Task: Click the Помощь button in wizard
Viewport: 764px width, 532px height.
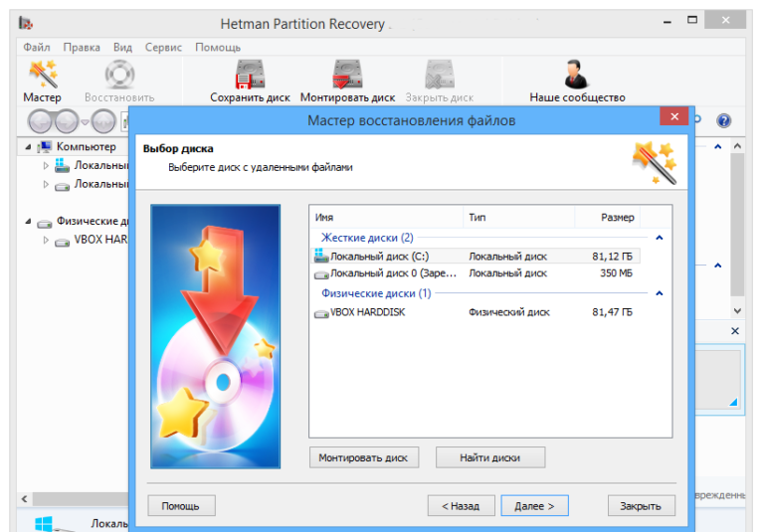Action: (x=180, y=506)
